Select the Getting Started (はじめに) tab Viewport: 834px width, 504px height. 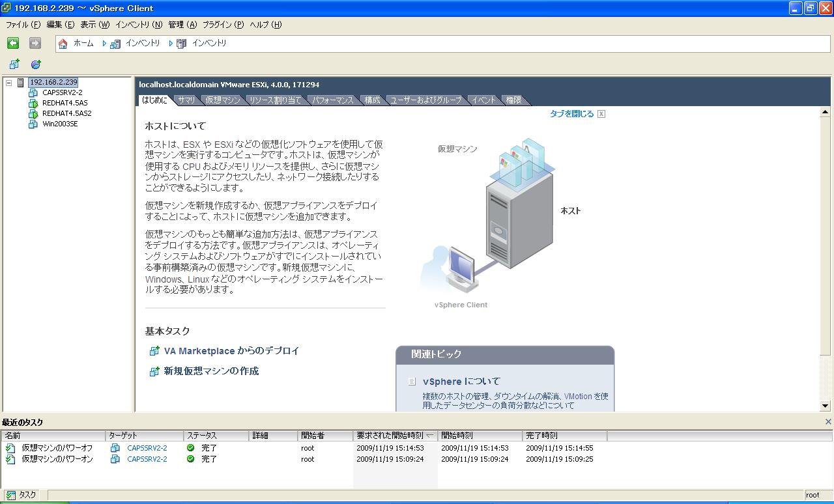[x=154, y=100]
